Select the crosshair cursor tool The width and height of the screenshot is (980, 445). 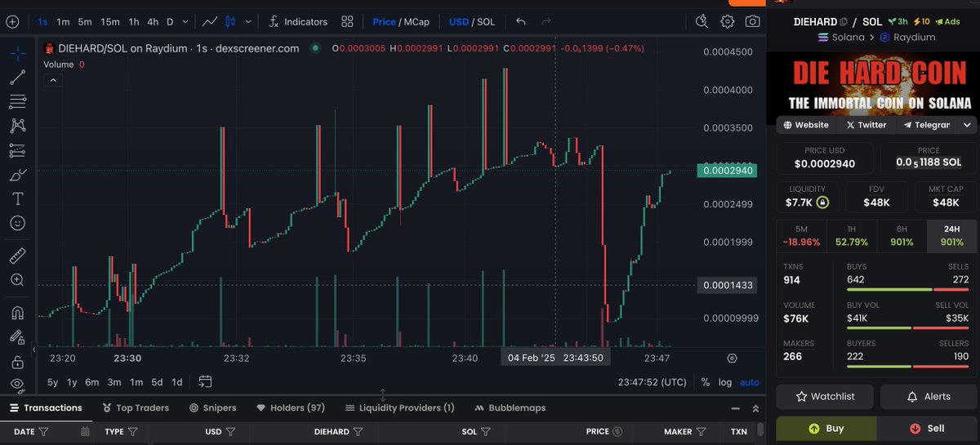click(x=17, y=54)
